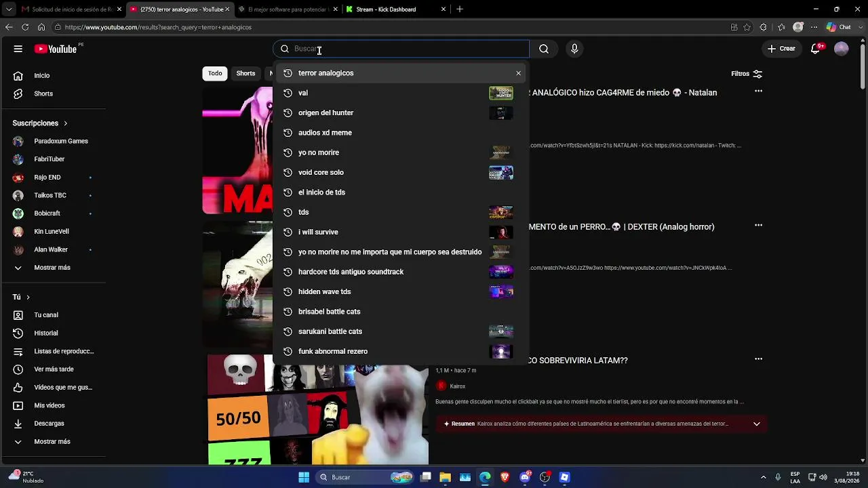
Task: Expand the Tú section chevron
Action: pyautogui.click(x=28, y=297)
